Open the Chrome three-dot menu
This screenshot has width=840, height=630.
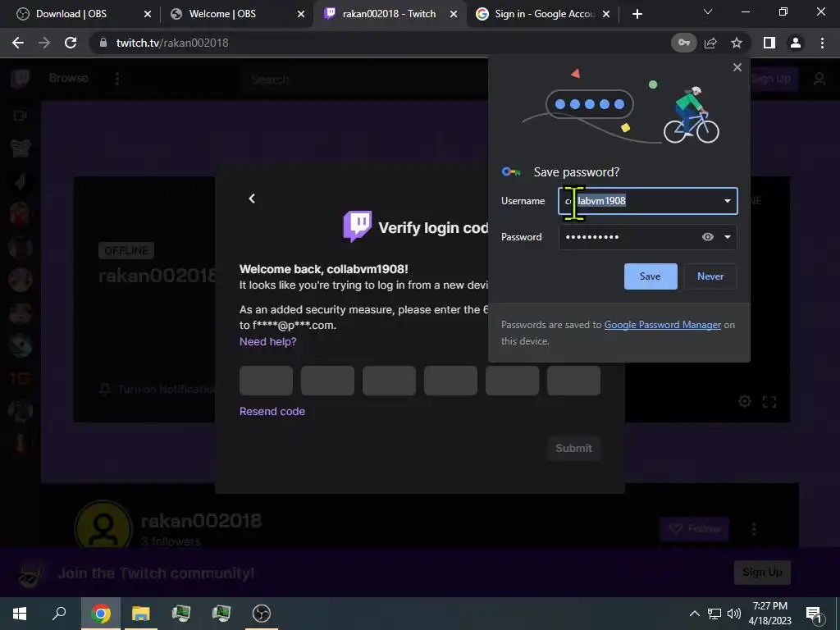822,43
